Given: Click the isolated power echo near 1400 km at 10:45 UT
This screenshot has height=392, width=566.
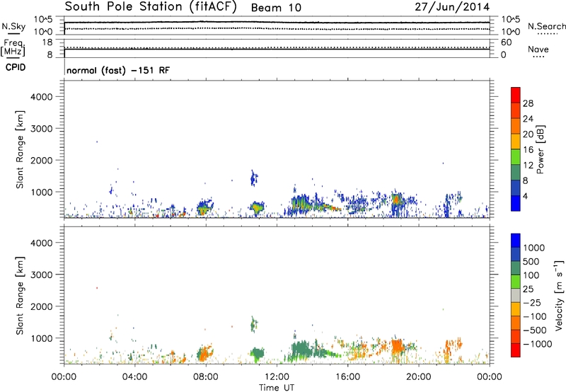Looking at the screenshot, I should pos(254,178).
